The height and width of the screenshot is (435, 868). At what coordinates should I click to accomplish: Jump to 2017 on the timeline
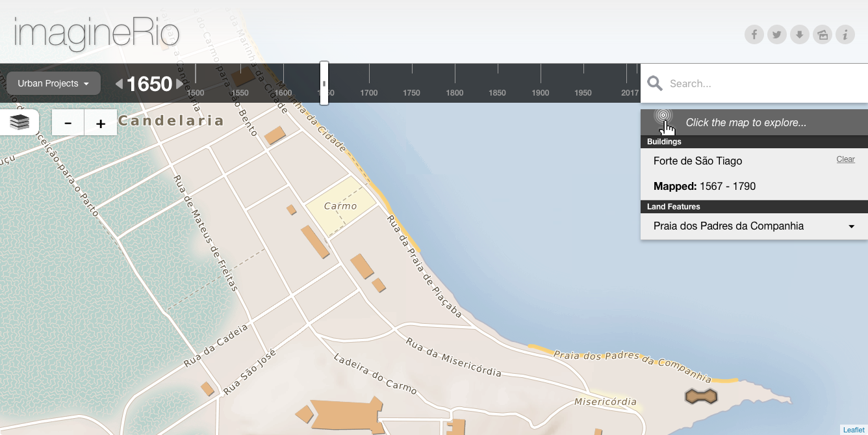click(630, 93)
